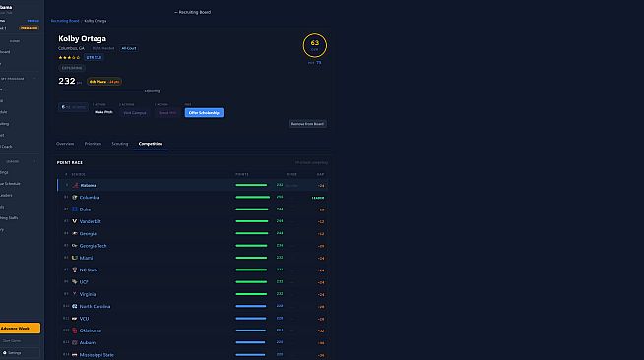Open the Scouting tab

(x=120, y=144)
